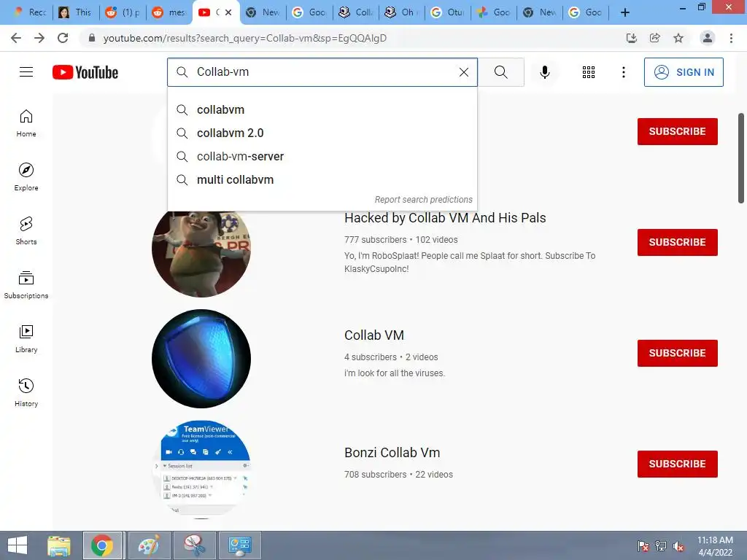Image resolution: width=747 pixels, height=560 pixels.
Task: Click the Action Center flag tray icon
Action: [x=643, y=546]
